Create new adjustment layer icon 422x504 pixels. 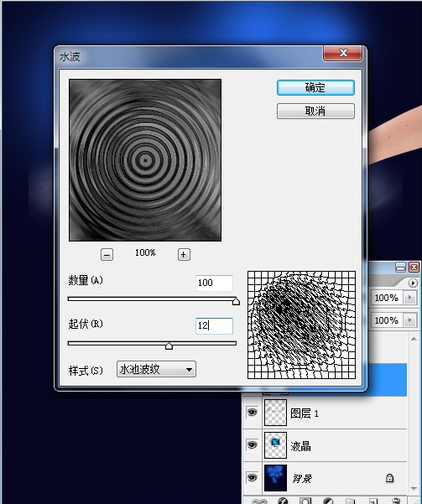point(328,501)
